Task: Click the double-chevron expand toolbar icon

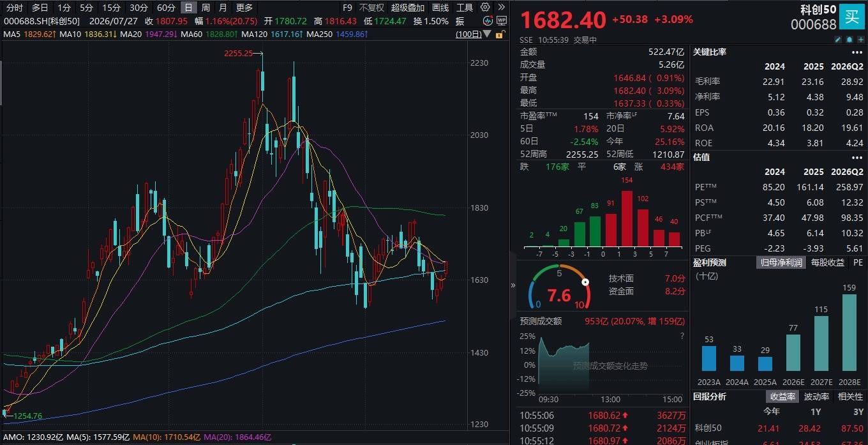Action: (x=501, y=7)
